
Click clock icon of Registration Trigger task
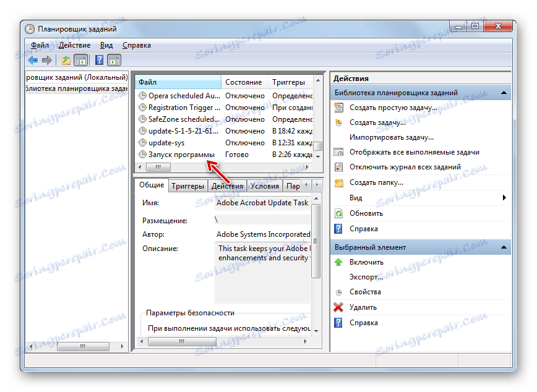pyautogui.click(x=142, y=108)
